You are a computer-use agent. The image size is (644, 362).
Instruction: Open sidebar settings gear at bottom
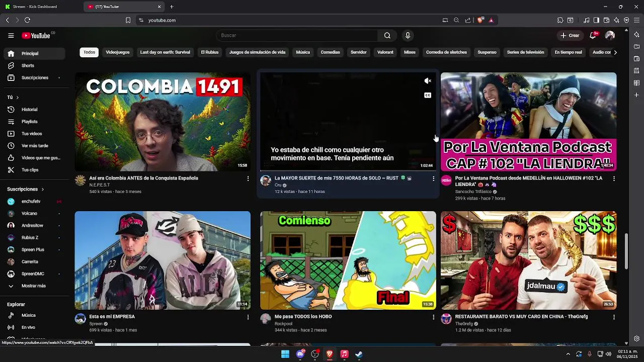coord(636,338)
